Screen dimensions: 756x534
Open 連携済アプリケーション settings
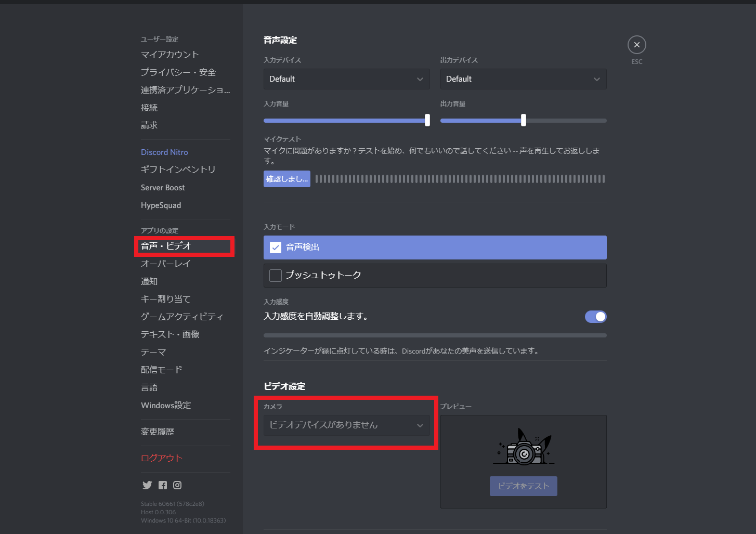(186, 90)
